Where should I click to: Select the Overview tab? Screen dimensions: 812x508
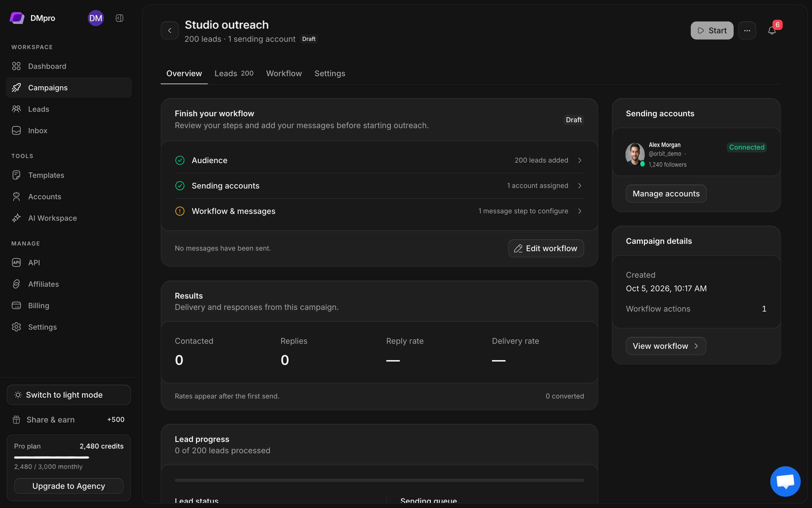[x=184, y=73]
